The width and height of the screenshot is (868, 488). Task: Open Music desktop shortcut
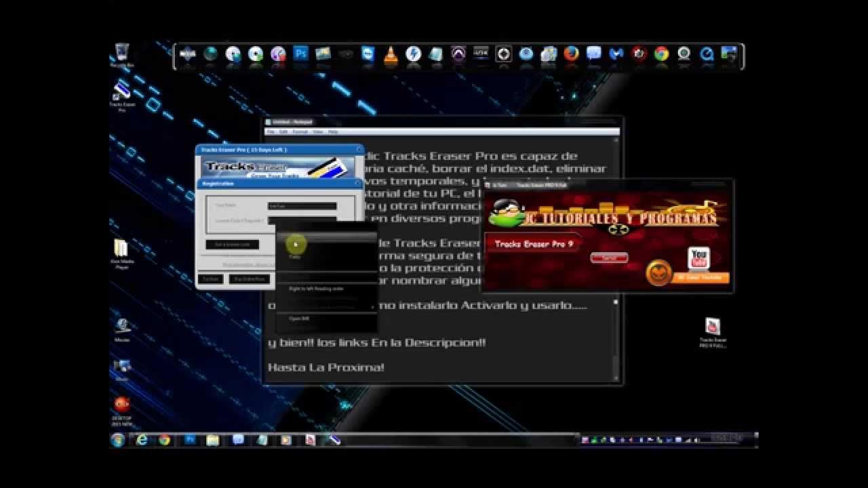(122, 369)
